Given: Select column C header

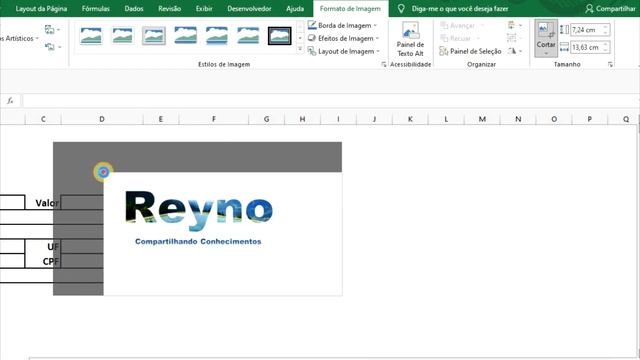Looking at the screenshot, I should tap(43, 119).
